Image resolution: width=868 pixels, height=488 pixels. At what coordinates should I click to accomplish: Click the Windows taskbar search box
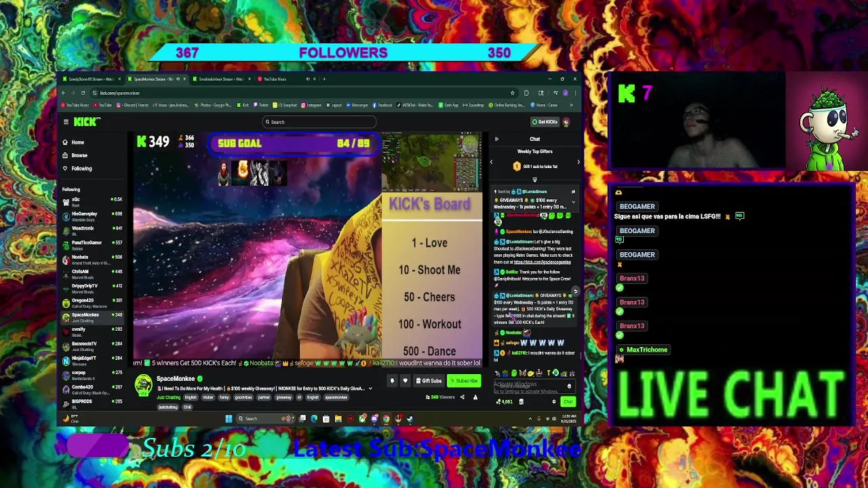(x=265, y=419)
